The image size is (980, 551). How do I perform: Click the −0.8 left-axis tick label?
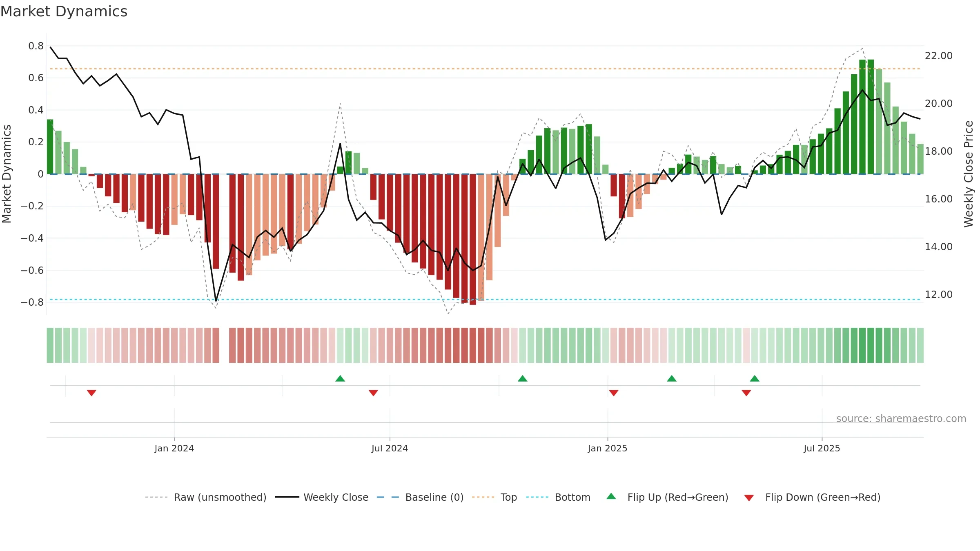32,302
